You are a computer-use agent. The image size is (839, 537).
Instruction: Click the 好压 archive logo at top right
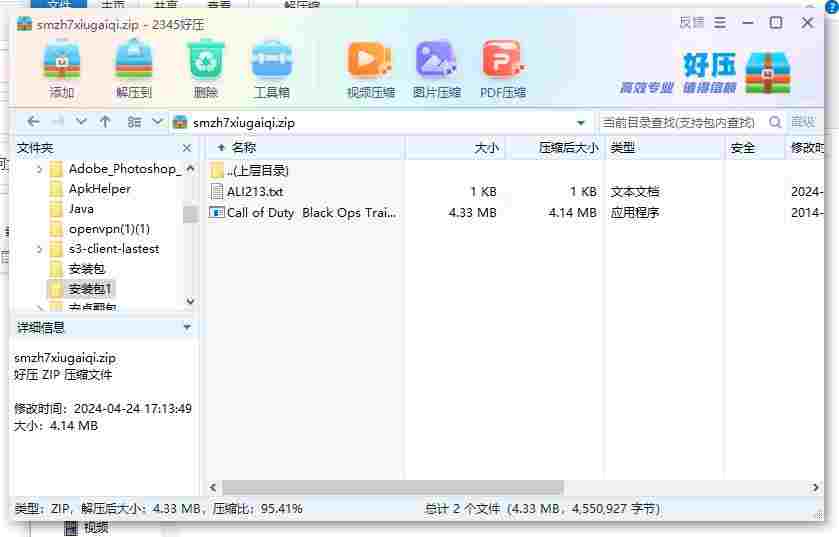[x=768, y=73]
